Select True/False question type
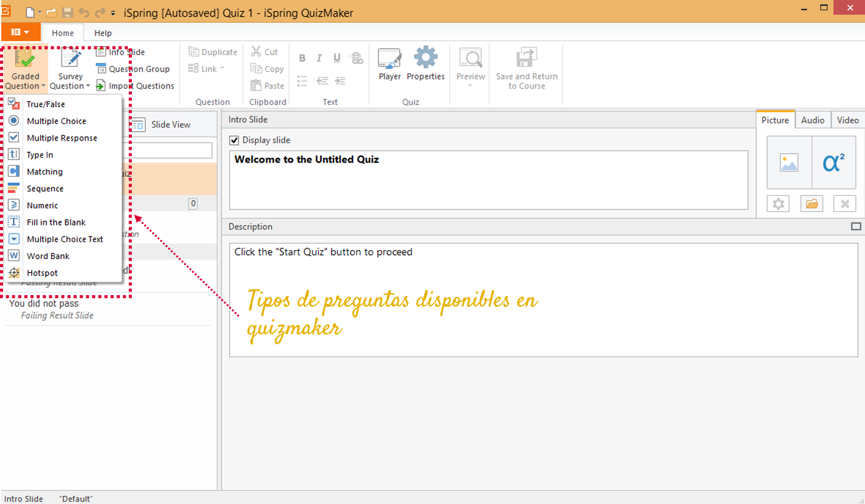The width and height of the screenshot is (865, 504). point(63,104)
